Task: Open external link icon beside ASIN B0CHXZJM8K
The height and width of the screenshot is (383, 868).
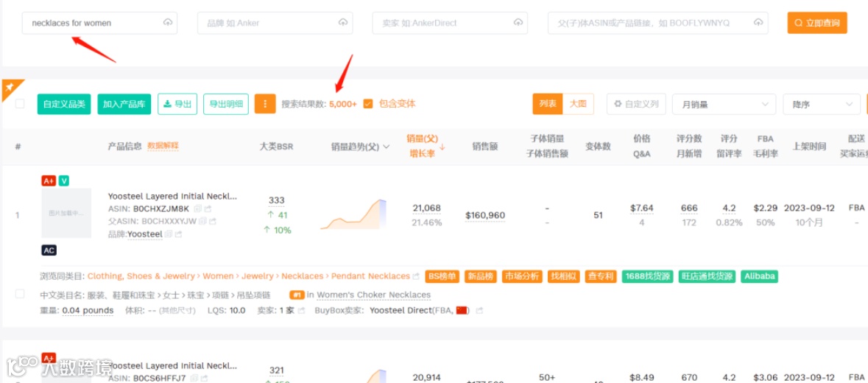Action: click(x=208, y=209)
